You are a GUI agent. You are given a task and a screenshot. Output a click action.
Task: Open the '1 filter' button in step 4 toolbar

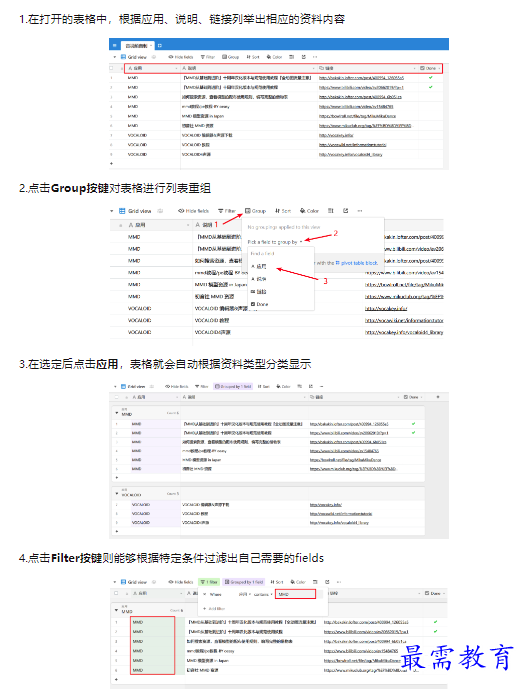pos(209,582)
